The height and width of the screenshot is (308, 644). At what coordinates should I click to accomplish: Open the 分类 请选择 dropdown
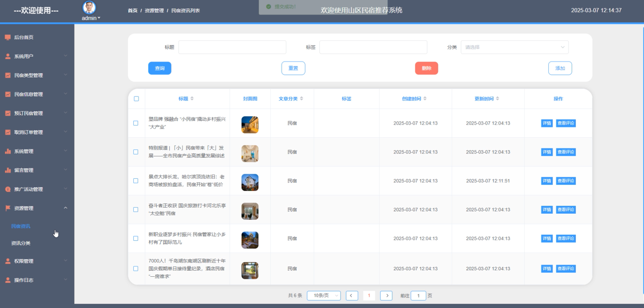[514, 47]
